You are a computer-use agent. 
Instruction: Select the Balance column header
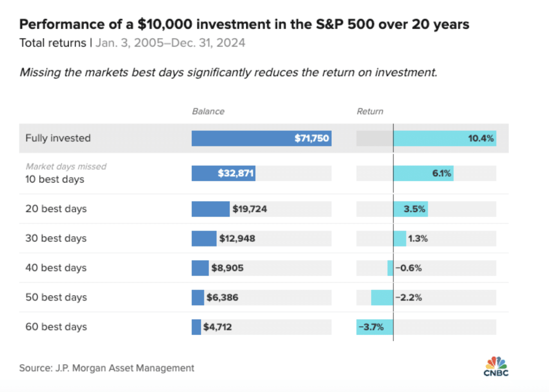click(x=208, y=111)
